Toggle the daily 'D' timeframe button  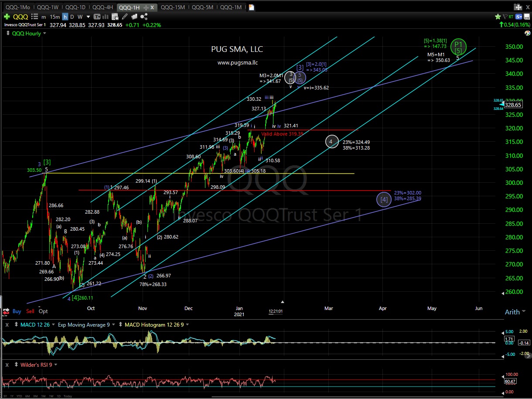pyautogui.click(x=72, y=17)
